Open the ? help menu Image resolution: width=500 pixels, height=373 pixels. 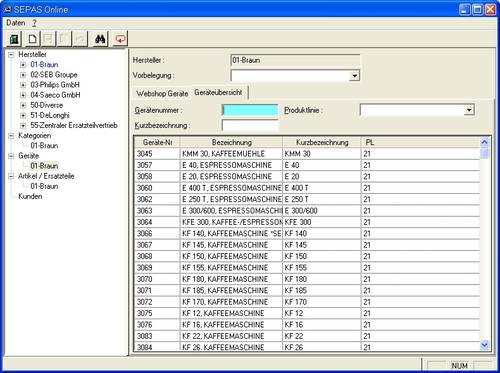34,23
